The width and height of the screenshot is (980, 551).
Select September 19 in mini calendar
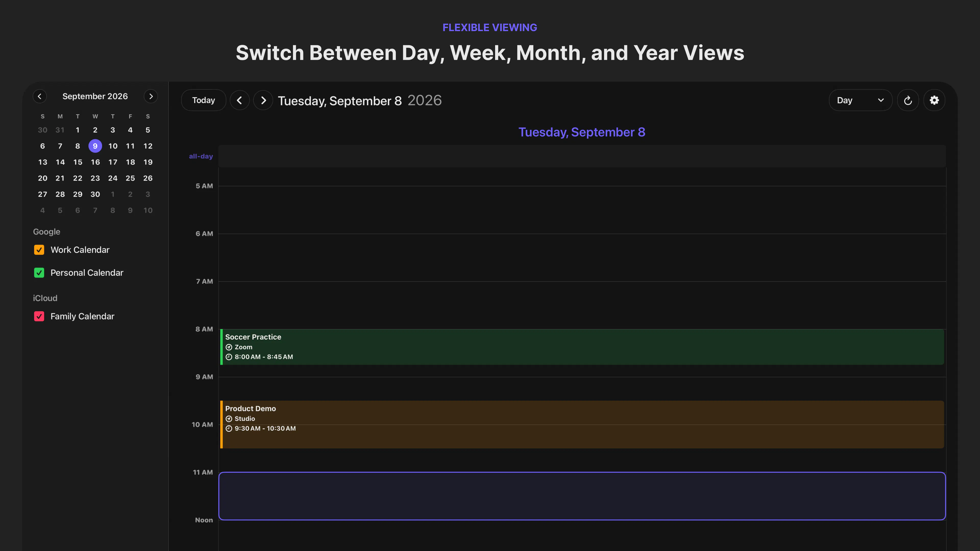[148, 162]
